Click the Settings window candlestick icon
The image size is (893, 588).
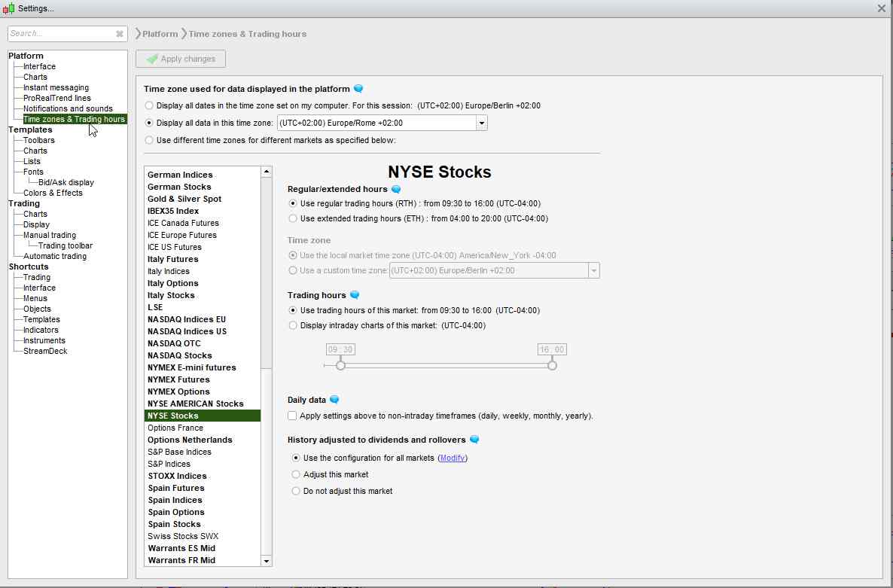8,8
